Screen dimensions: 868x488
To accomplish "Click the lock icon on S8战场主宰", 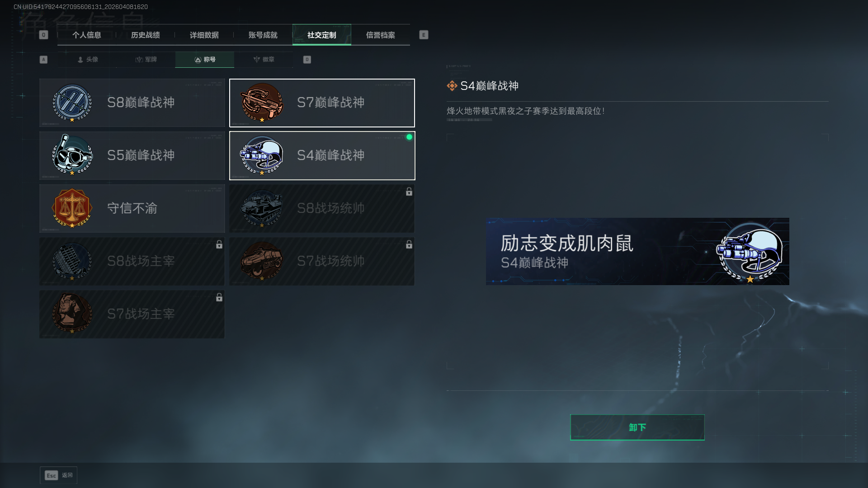I will [x=219, y=244].
